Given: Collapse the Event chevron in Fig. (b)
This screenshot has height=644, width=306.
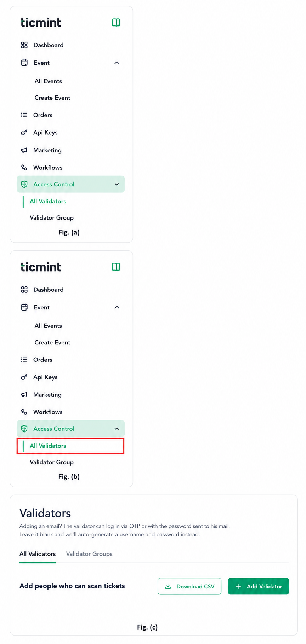Looking at the screenshot, I should click(117, 307).
